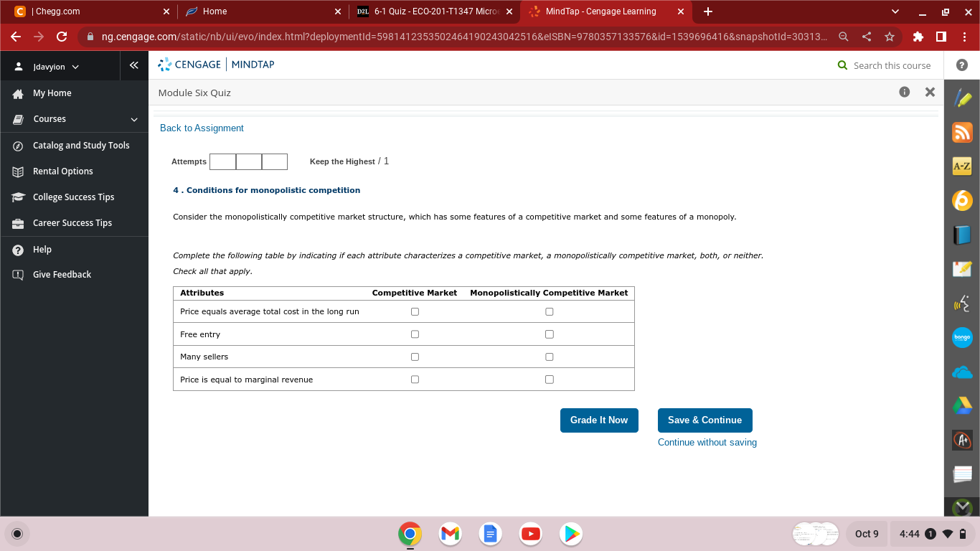Check Price equals average total cost for Competitive Market
This screenshot has height=551, width=980.
click(x=414, y=311)
